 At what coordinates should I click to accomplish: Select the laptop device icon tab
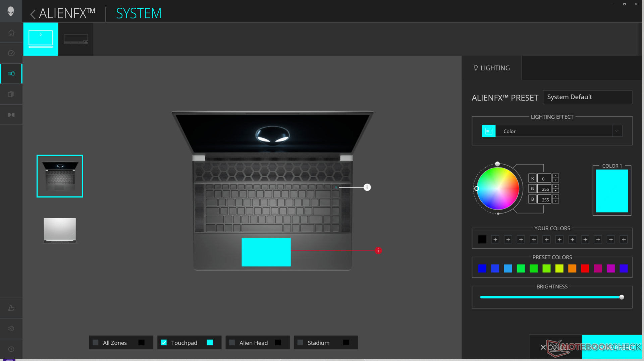(41, 39)
